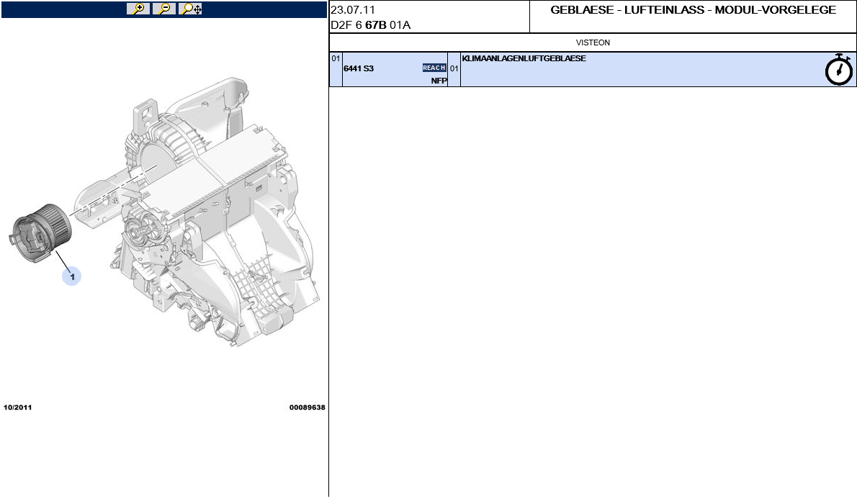Click the 23.07.11 date in header
Screen dimensions: 857x504
353,10
